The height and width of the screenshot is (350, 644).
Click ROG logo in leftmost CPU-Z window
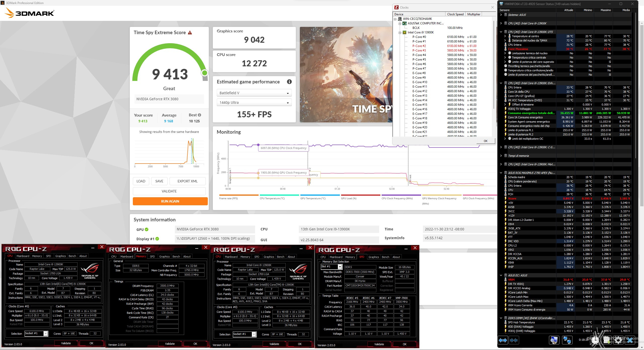[90, 271]
